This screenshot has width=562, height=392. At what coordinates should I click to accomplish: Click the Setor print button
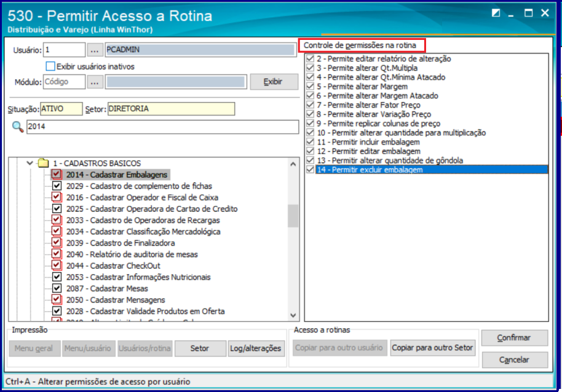pos(200,348)
